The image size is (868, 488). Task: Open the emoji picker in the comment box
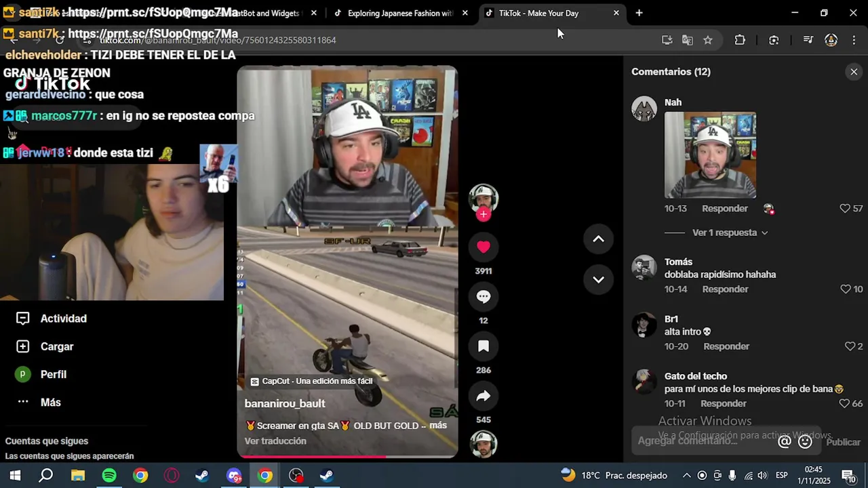coord(805,442)
